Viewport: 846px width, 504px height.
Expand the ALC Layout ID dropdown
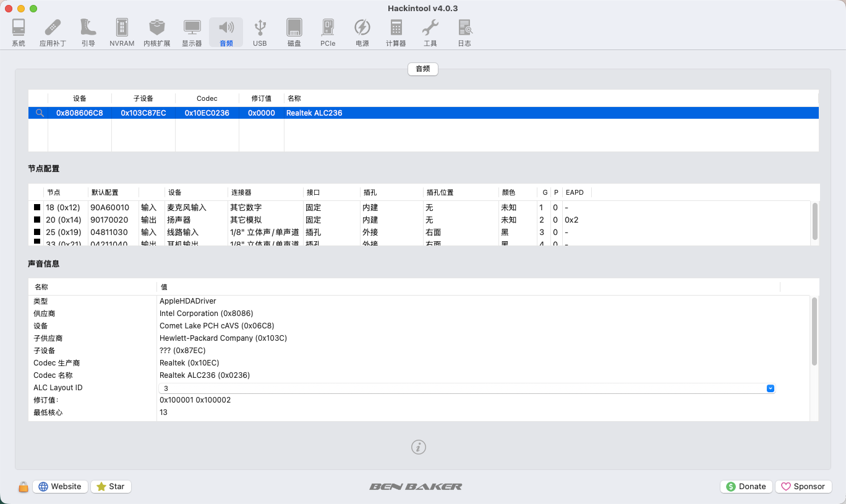(771, 388)
